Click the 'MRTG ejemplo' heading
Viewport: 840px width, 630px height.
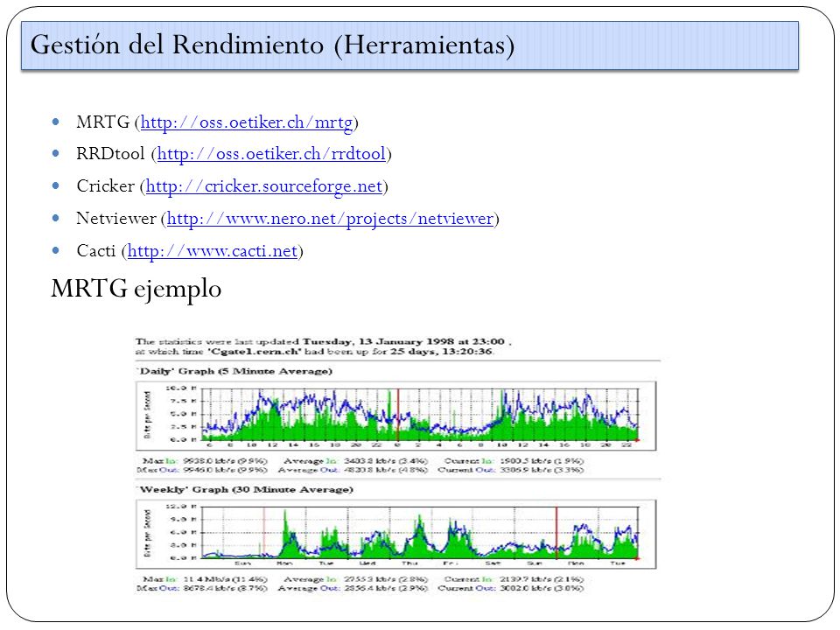click(136, 289)
